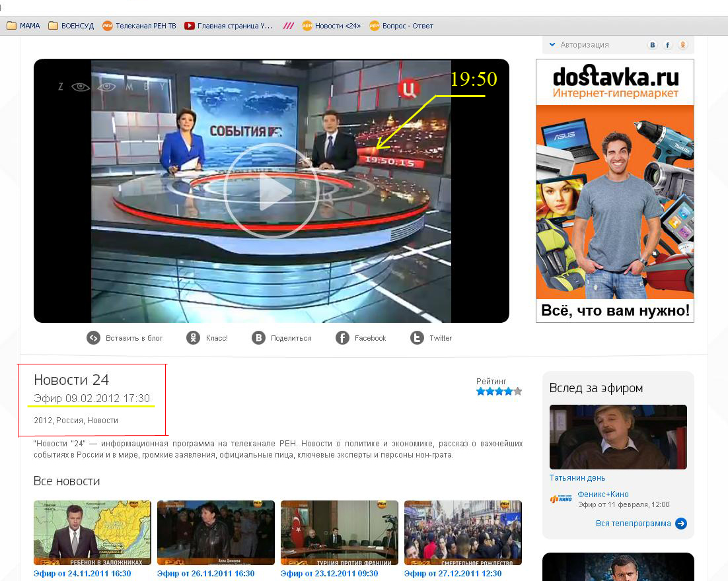Click the Odnoklassniki 'Класс!' icon
The width and height of the screenshot is (728, 581).
[x=193, y=338]
